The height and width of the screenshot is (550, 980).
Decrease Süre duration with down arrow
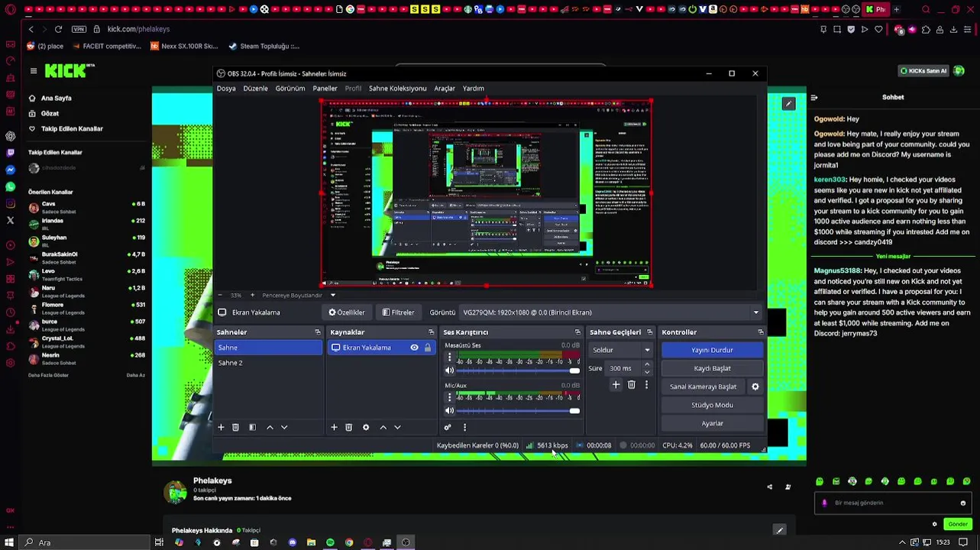coord(647,372)
